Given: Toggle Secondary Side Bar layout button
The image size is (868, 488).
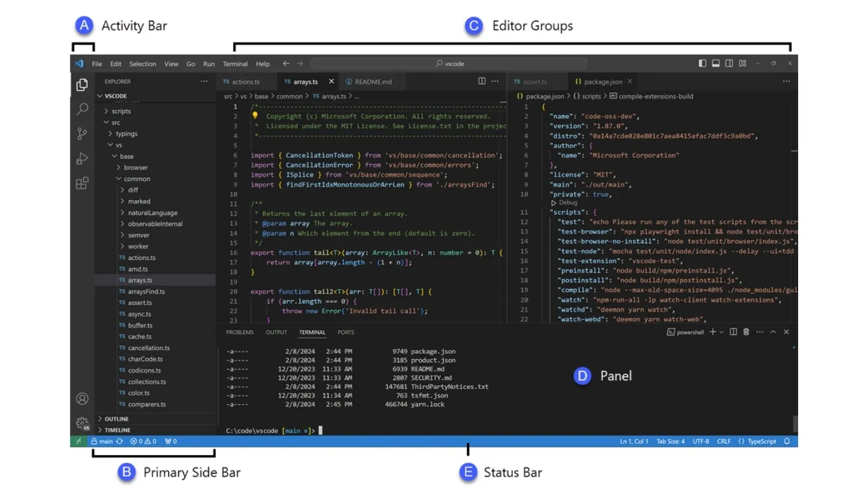Looking at the screenshot, I should [x=729, y=64].
